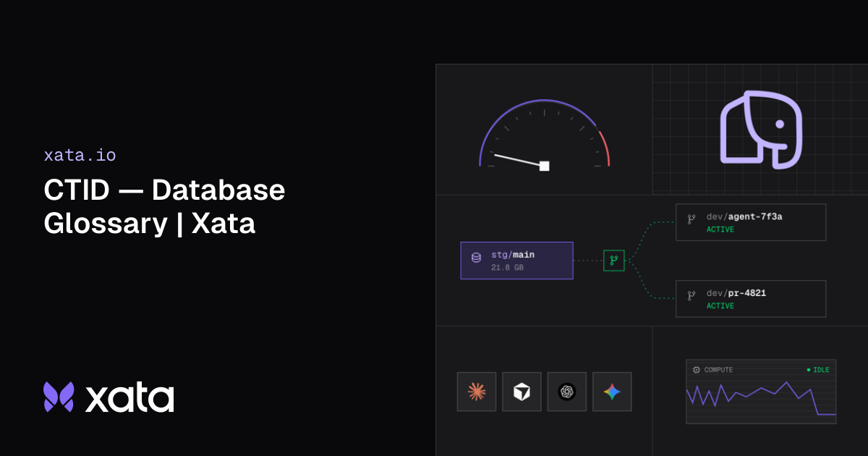
Task: Click ACTIVE status under dev/pr-4821
Action: (720, 306)
